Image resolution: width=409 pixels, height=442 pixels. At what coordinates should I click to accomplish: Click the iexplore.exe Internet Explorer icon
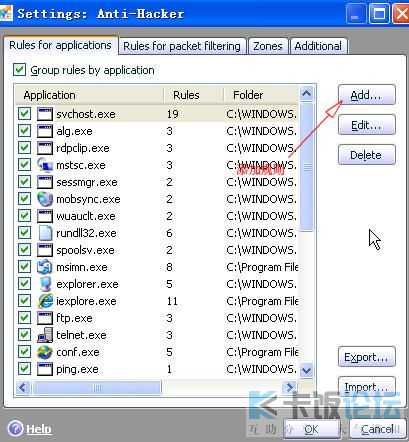pos(45,301)
